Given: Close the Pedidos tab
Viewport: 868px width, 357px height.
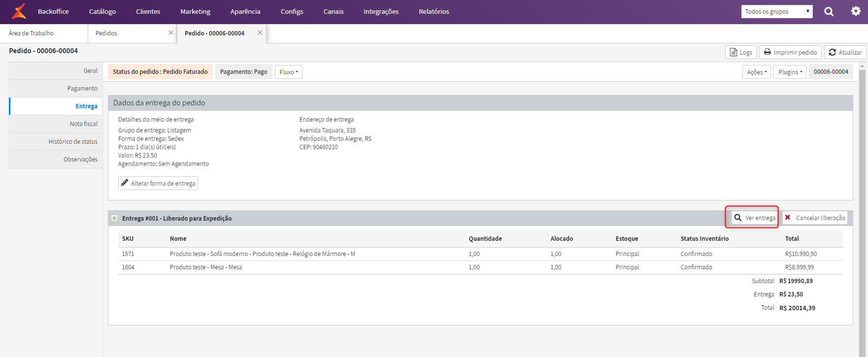Looking at the screenshot, I should (171, 32).
